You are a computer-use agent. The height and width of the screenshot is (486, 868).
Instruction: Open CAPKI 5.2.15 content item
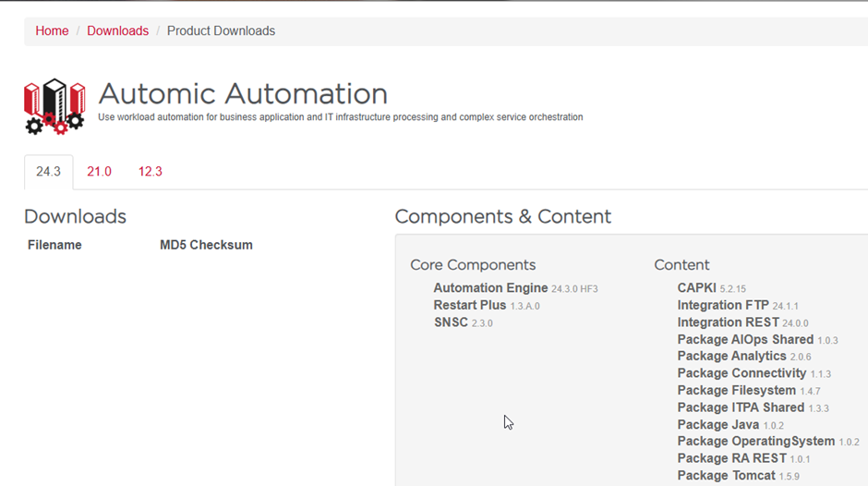711,288
